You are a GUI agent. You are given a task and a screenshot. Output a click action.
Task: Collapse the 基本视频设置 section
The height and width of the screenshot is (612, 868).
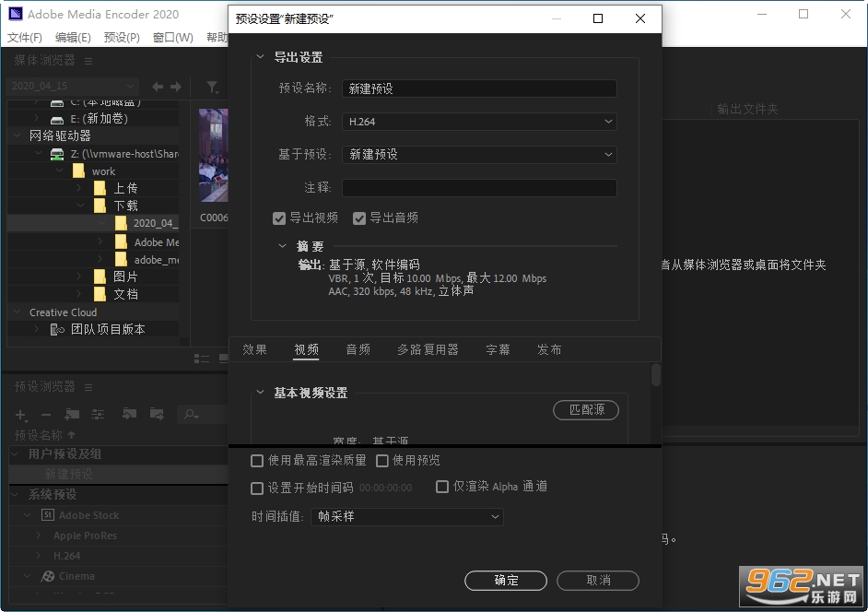pyautogui.click(x=260, y=392)
